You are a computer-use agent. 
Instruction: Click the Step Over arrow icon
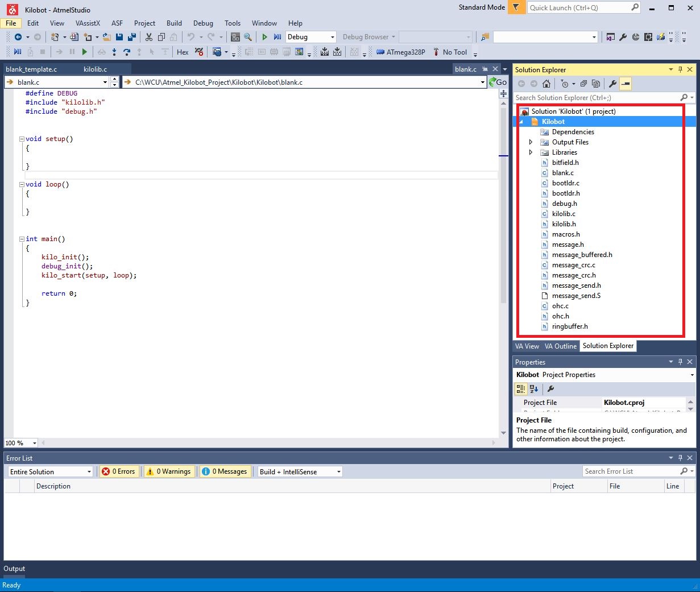pyautogui.click(x=127, y=52)
